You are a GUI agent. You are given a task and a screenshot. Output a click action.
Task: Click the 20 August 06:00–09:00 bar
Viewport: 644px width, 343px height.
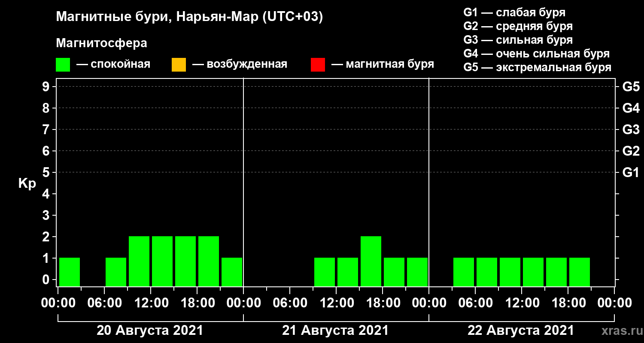tap(116, 272)
